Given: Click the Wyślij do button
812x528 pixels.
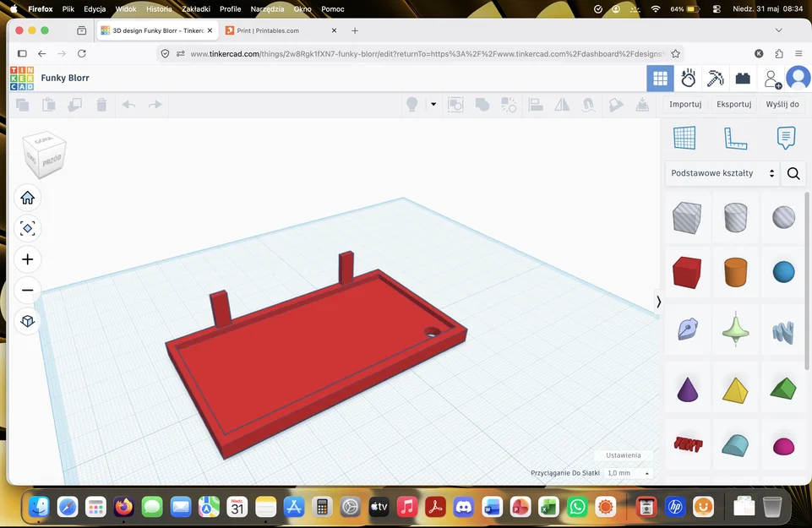Looking at the screenshot, I should pos(782,105).
